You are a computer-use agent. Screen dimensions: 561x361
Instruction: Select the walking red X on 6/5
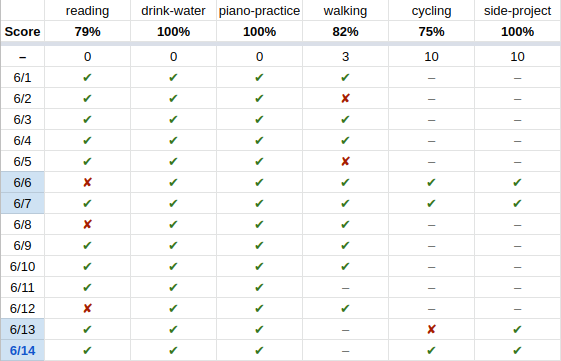[x=345, y=161]
